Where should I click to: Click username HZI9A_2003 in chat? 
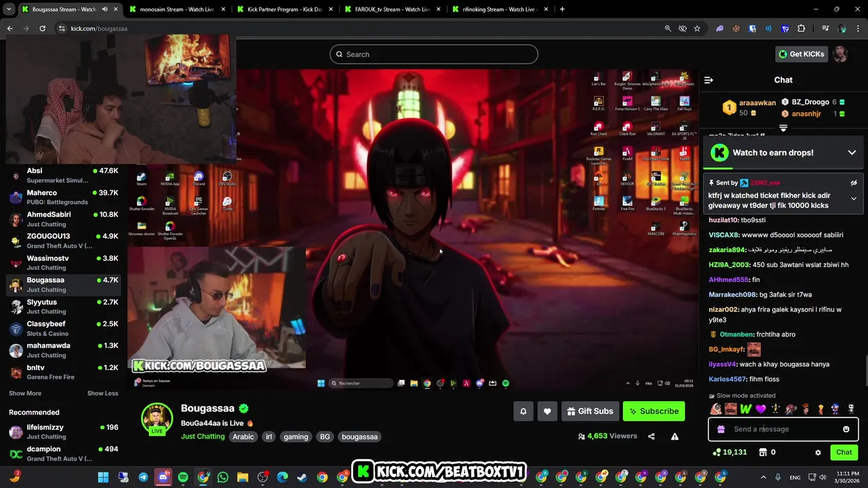click(730, 265)
